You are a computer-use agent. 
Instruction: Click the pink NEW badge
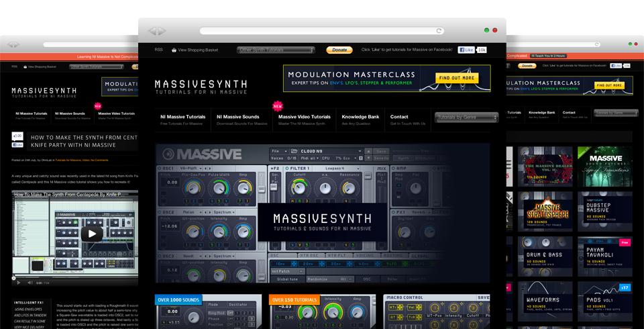pyautogui.click(x=277, y=105)
